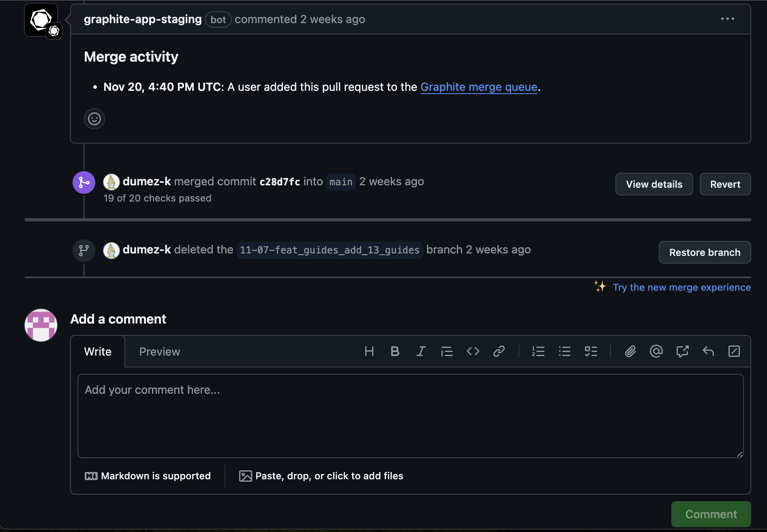Insert a link into the comment
The image size is (767, 532).
click(499, 351)
